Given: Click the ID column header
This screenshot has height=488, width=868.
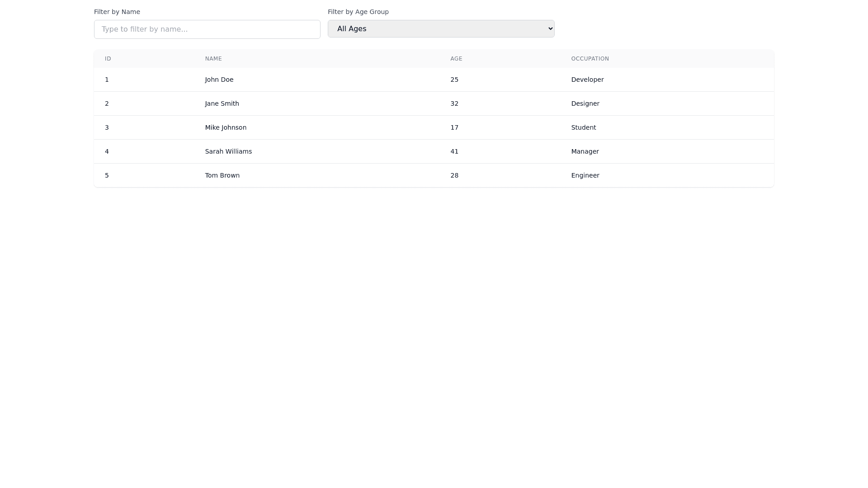Looking at the screenshot, I should click(x=108, y=59).
